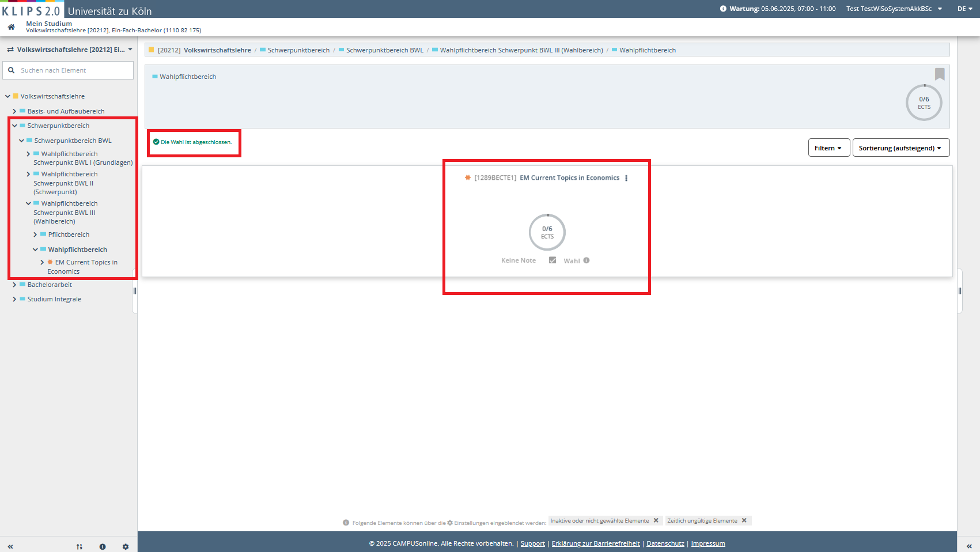Screen dimensions: 980x552
Task: Open 'EM Current Topics in Economics' card title
Action: [569, 177]
